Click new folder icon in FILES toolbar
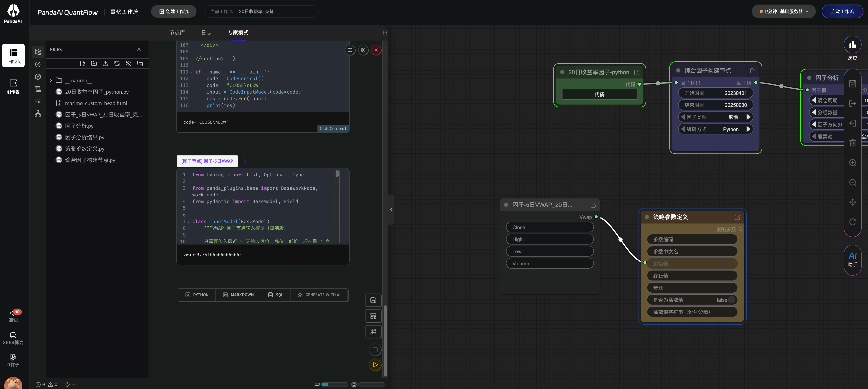The width and height of the screenshot is (868, 389). click(94, 63)
